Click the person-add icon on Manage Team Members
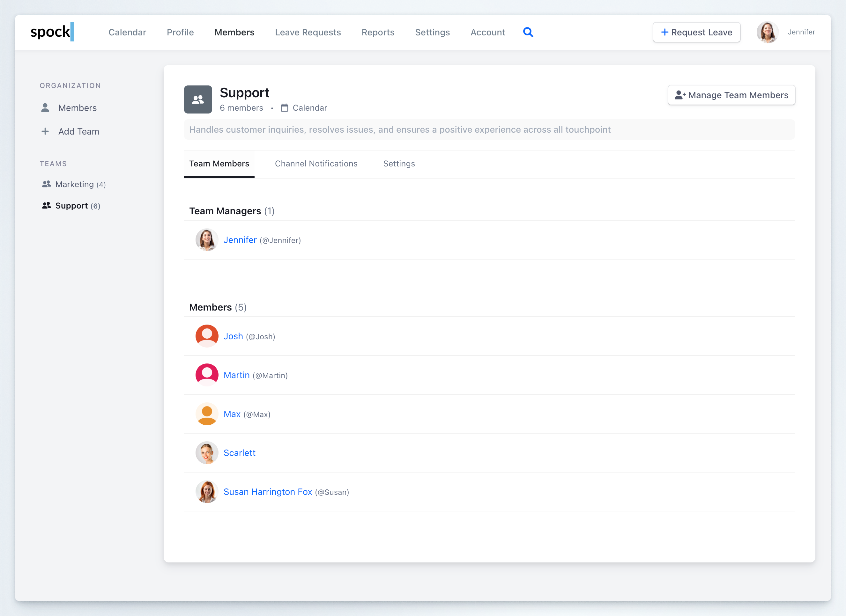The height and width of the screenshot is (616, 846). coord(679,95)
